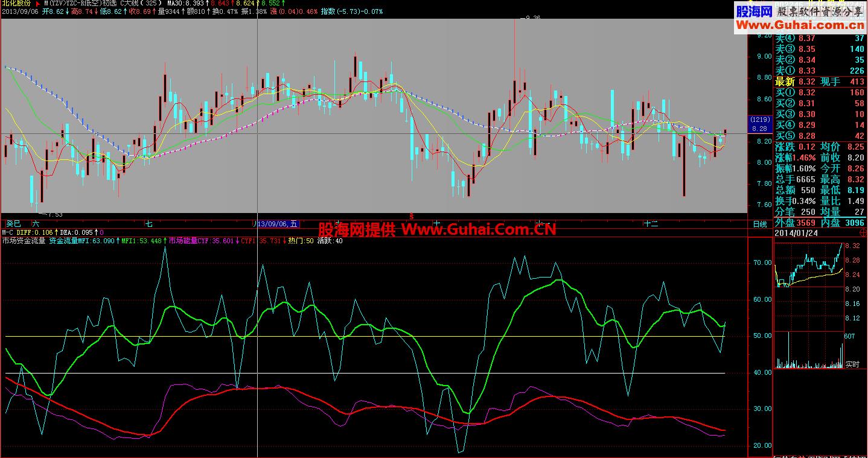The height and width of the screenshot is (458, 868).
Task: Click the 北化股份 stock name
Action: pyautogui.click(x=16, y=3)
